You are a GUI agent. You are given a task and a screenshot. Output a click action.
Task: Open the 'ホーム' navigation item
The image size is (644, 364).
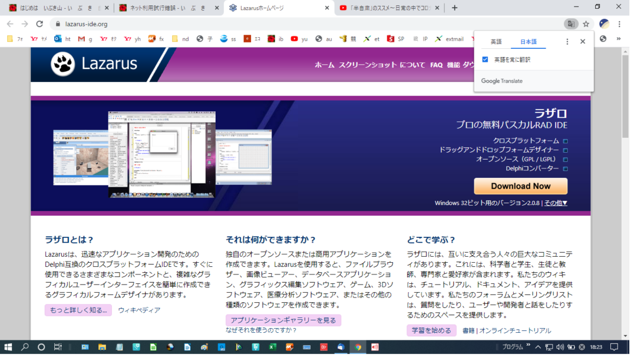325,65
